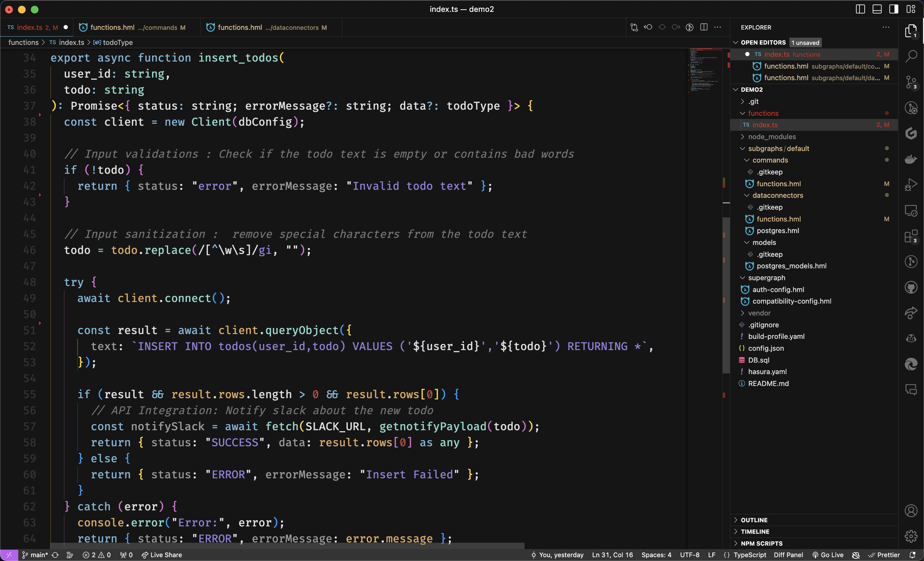
Task: Open errors and warnings count in status bar
Action: coord(97,555)
